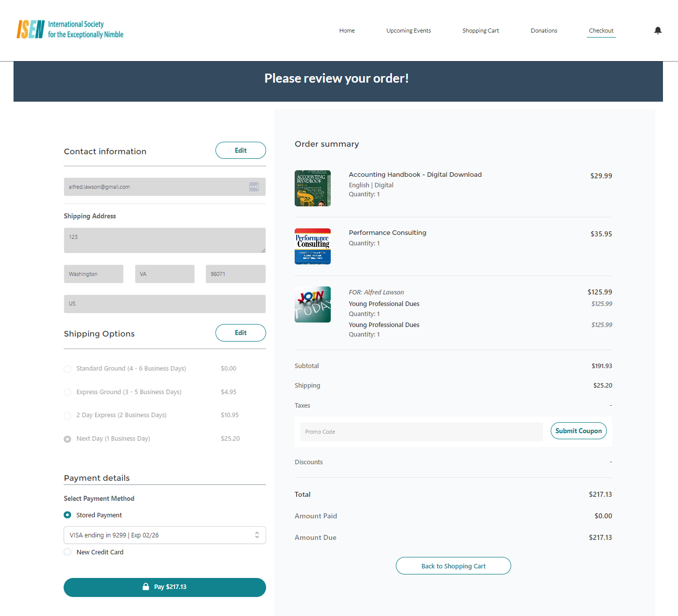Navigate to Shopping Cart in top menu
Image resolution: width=678 pixels, height=616 pixels.
click(x=481, y=31)
